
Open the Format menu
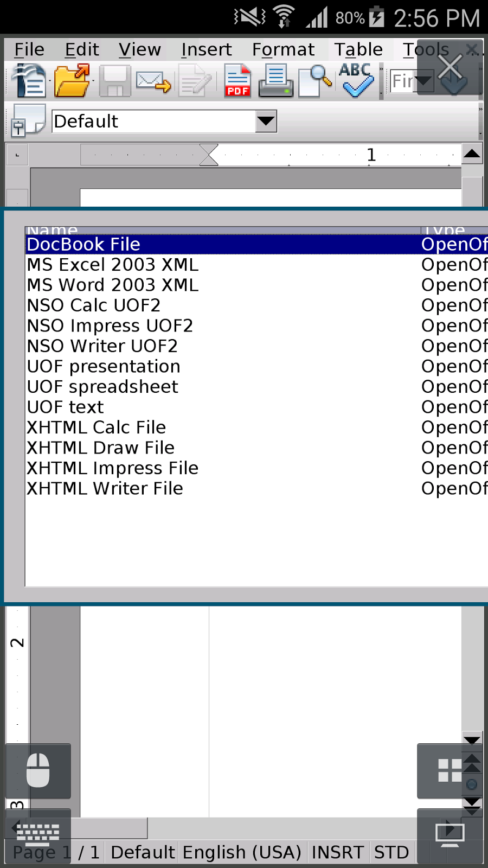pyautogui.click(x=283, y=49)
